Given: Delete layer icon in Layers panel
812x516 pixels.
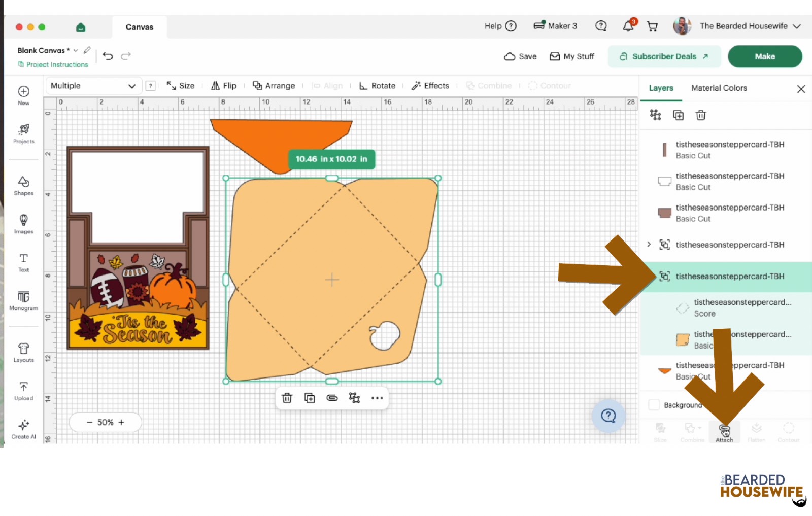Looking at the screenshot, I should click(701, 115).
